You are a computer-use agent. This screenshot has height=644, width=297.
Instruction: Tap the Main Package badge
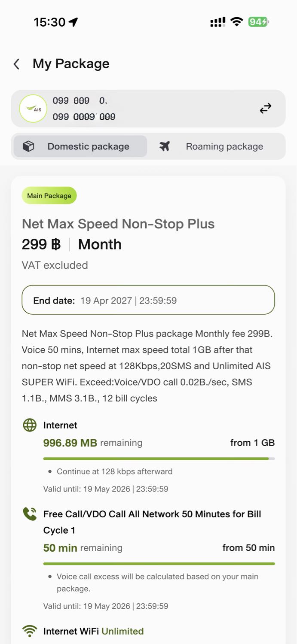coord(49,196)
